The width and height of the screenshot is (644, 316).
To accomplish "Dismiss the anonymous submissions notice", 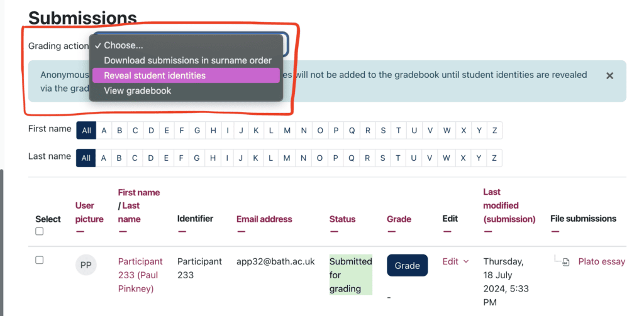I will (609, 75).
